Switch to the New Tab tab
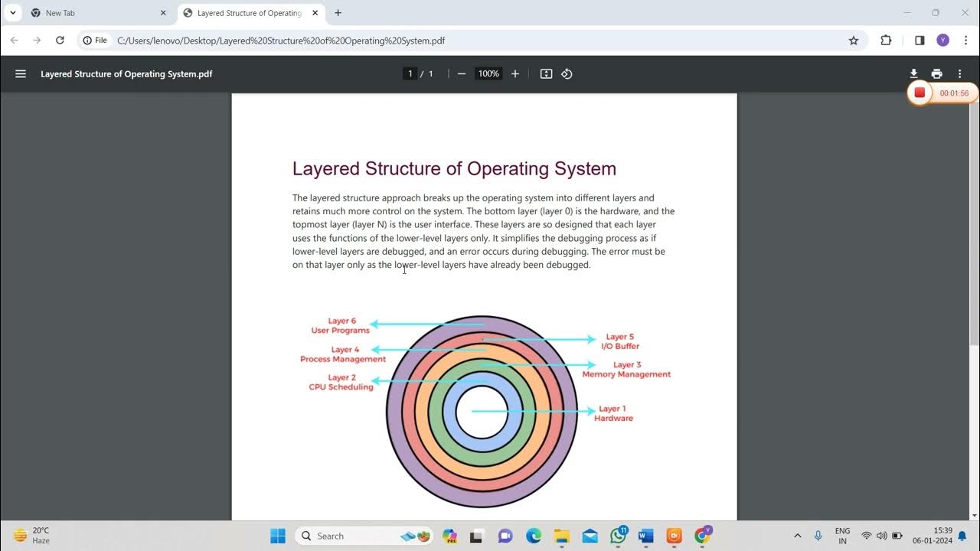Screen dimensions: 980x551 tap(98, 13)
